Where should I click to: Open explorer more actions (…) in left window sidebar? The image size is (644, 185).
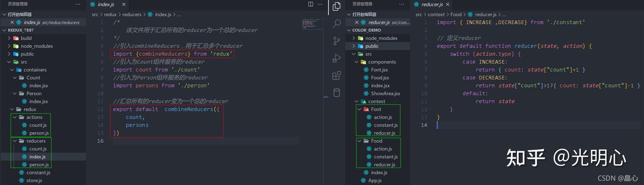[x=78, y=4]
